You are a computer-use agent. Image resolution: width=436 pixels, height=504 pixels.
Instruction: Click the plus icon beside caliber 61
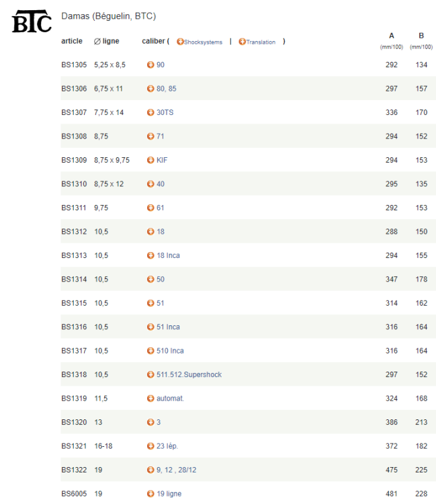[150, 208]
